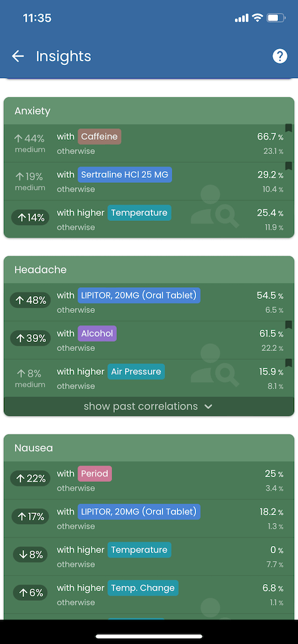
Task: Tap bookmark icon on Caffeine row
Action: coord(288,128)
